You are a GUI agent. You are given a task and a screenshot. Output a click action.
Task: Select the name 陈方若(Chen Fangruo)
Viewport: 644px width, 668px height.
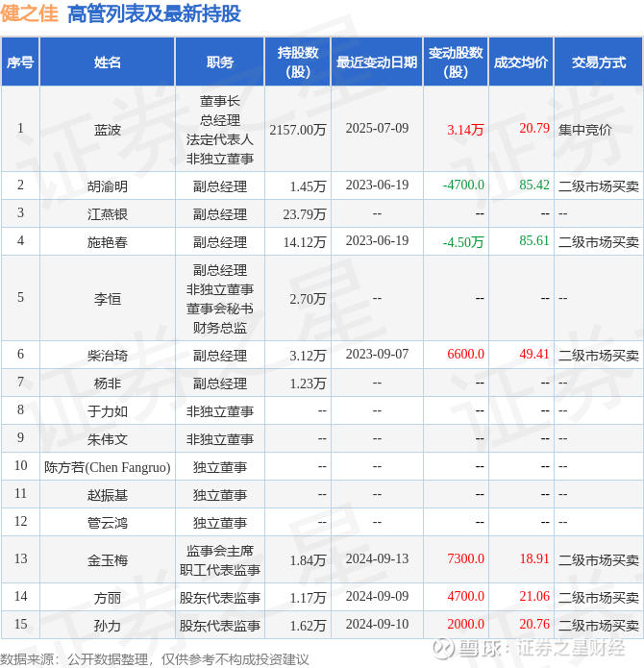pos(108,467)
